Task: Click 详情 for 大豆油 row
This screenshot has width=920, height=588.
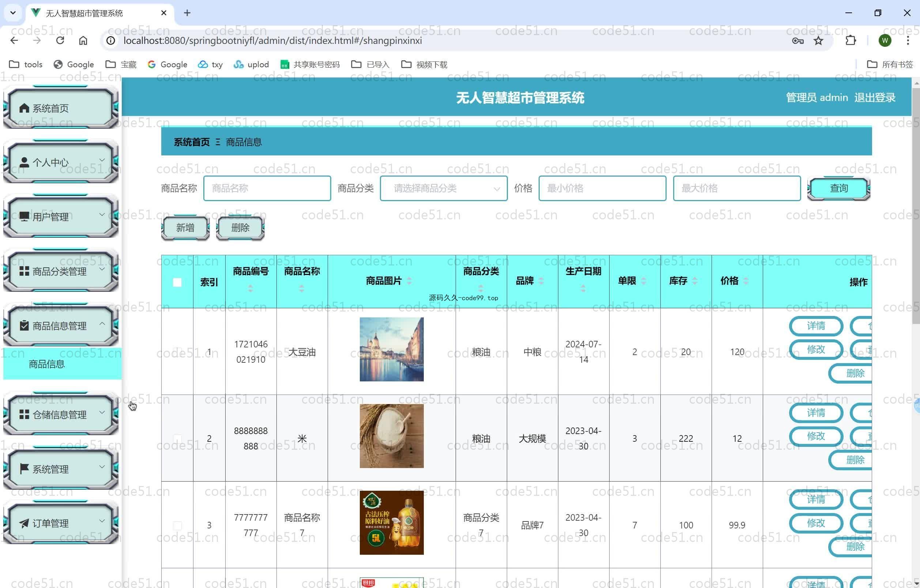Action: (816, 326)
